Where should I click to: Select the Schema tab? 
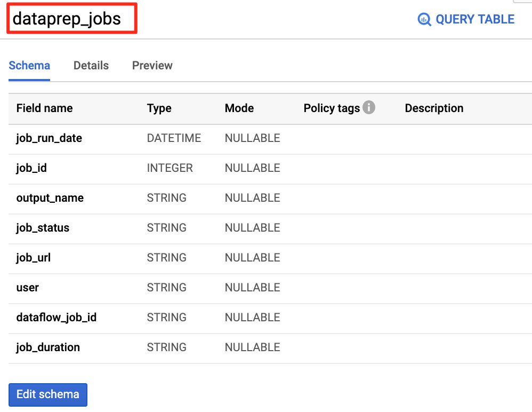click(x=29, y=65)
